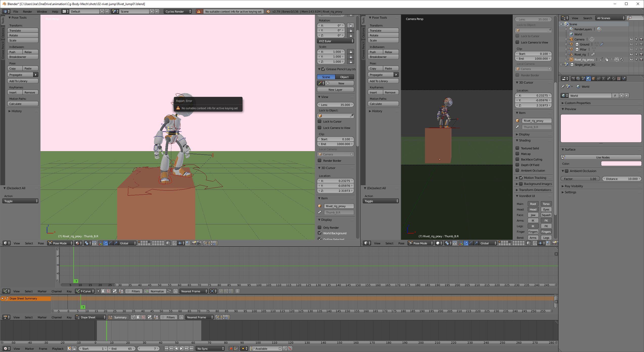This screenshot has height=352, width=644.
Task: Click the warning icon in the info header
Action: (199, 12)
